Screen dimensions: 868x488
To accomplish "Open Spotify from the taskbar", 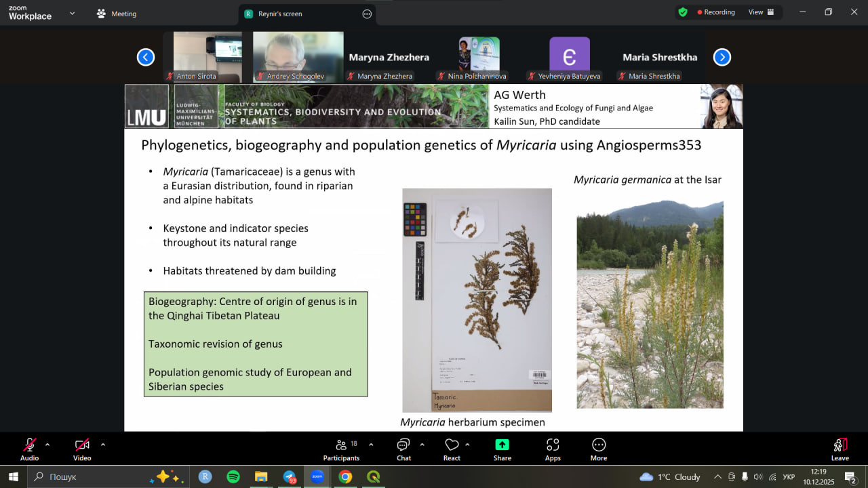I will pyautogui.click(x=233, y=476).
